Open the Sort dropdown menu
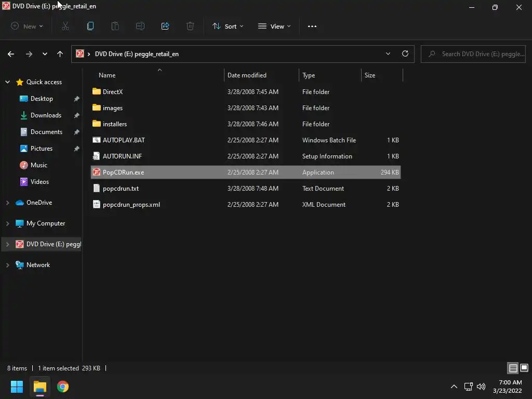The width and height of the screenshot is (532, 399). tap(228, 26)
